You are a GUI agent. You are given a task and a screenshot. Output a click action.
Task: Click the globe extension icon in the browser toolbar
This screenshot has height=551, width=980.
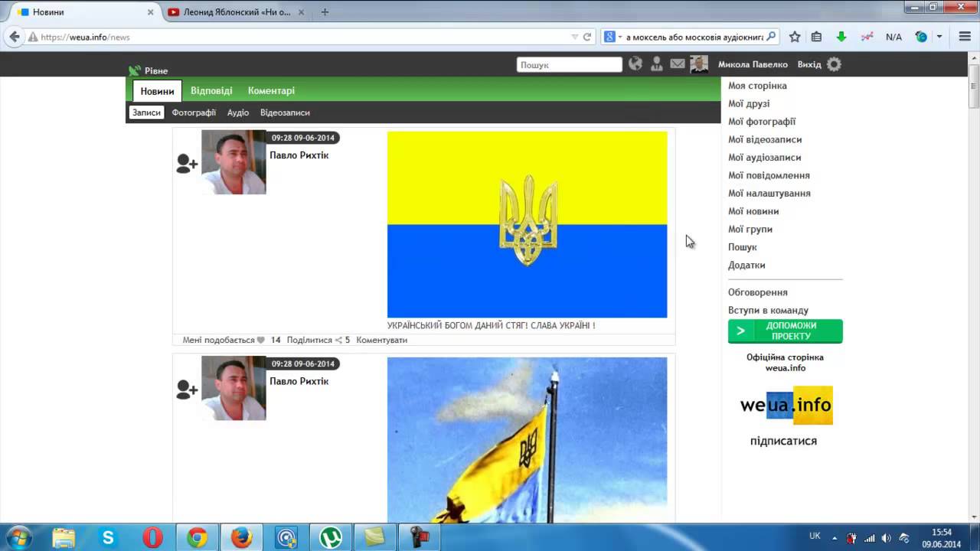point(921,37)
